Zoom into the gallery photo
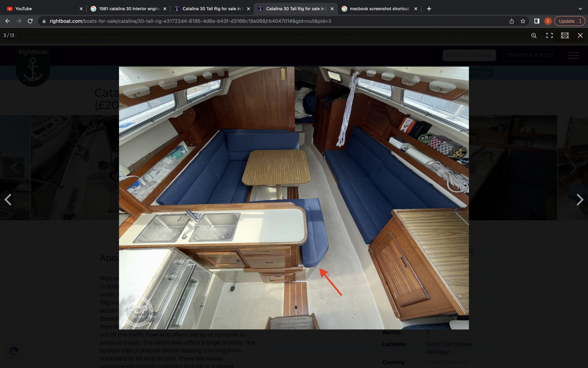588x368 pixels. coord(534,36)
